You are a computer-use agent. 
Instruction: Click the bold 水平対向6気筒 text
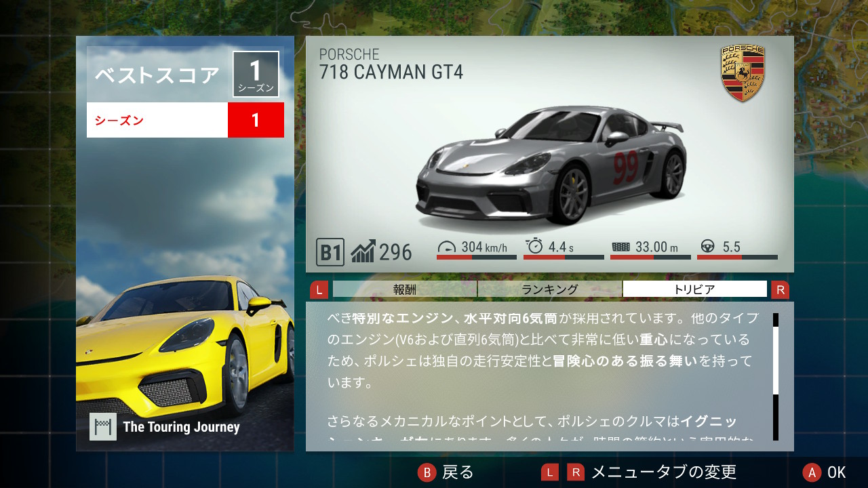(x=511, y=317)
